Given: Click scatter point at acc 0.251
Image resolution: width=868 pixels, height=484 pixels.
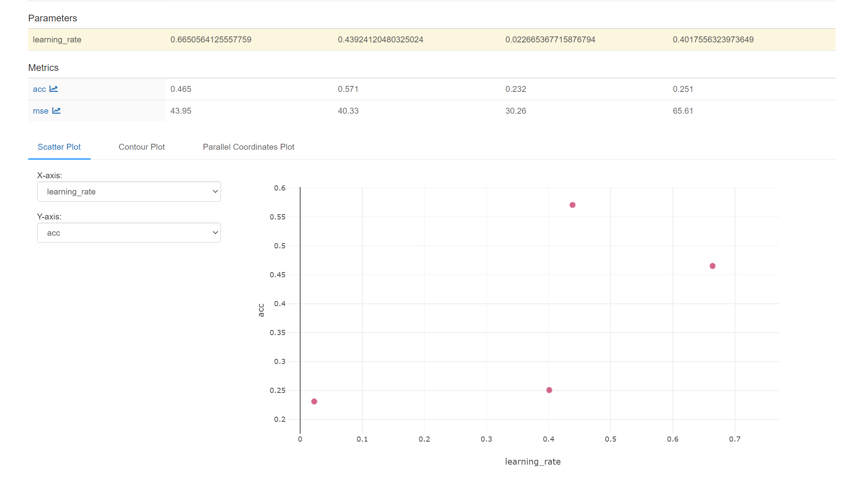Looking at the screenshot, I should click(x=549, y=390).
